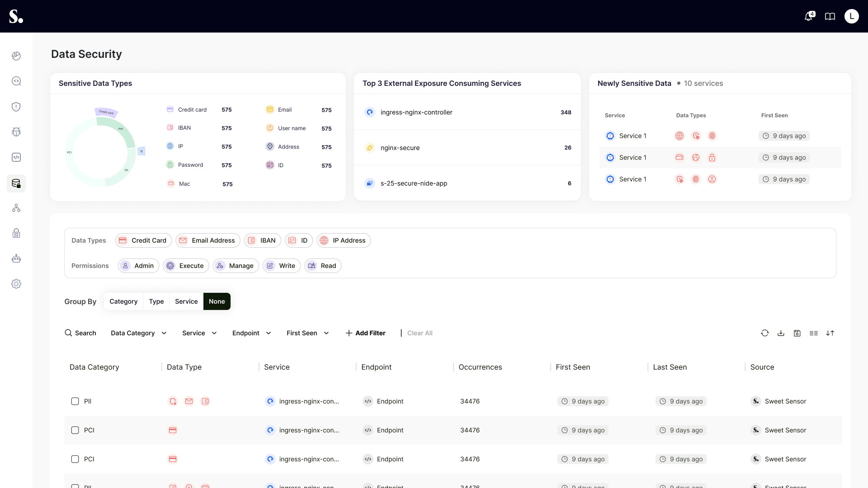Select checkbox for second PCI row
Image resolution: width=868 pixels, height=488 pixels.
click(75, 459)
